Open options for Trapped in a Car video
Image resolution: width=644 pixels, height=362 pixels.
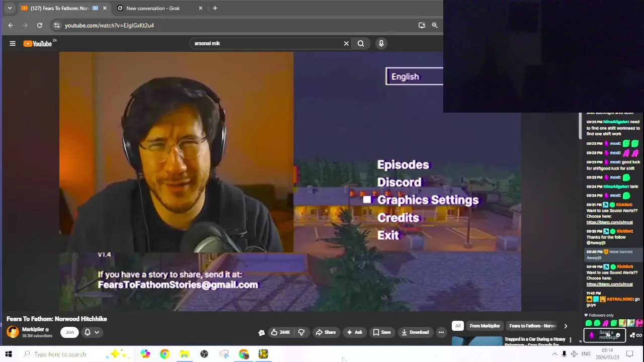pos(570,340)
